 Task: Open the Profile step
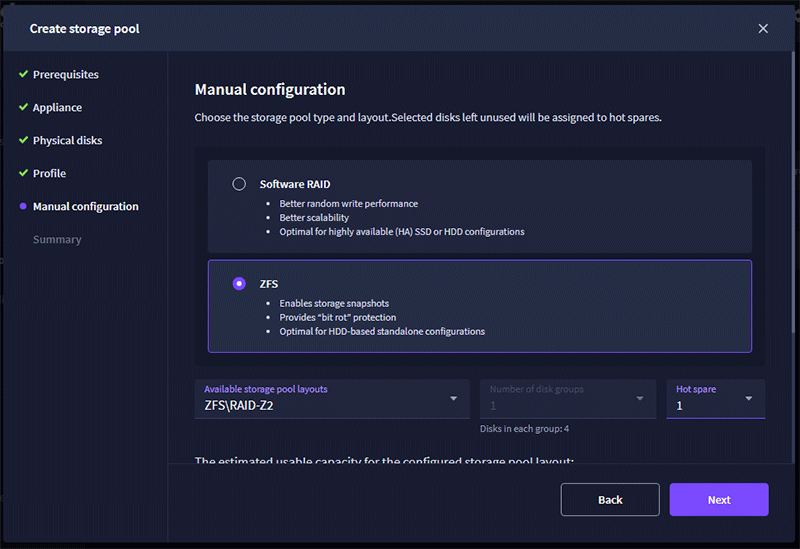pos(49,173)
